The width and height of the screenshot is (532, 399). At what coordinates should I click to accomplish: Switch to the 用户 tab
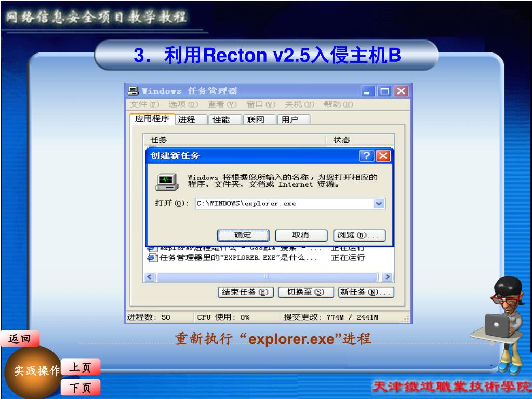point(294,119)
